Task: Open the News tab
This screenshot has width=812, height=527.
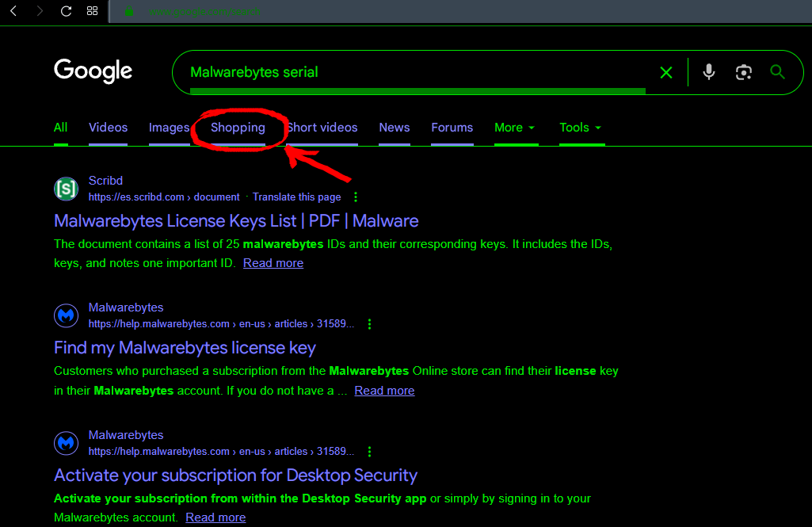Action: (394, 128)
